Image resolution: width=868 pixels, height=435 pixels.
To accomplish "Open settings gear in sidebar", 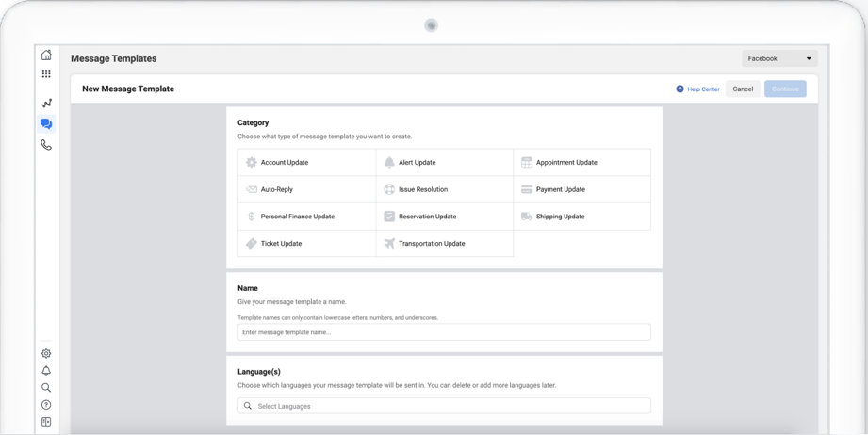I will coord(46,353).
